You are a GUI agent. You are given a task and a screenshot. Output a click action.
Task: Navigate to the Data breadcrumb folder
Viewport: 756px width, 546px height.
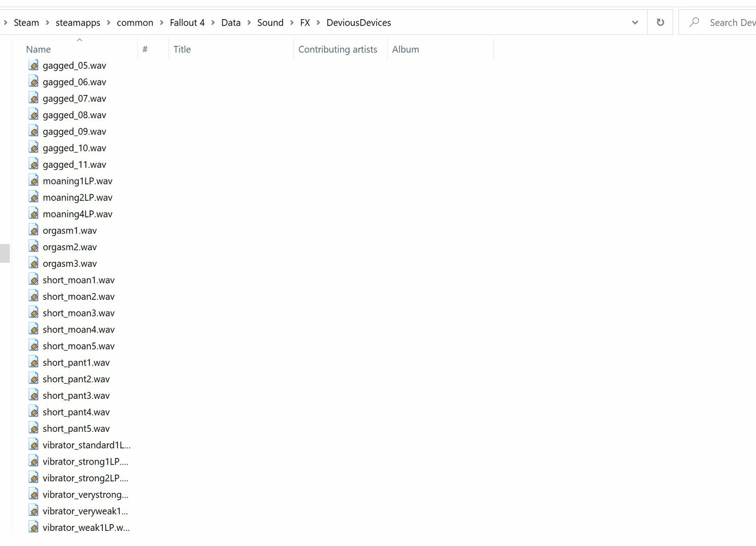tap(231, 23)
